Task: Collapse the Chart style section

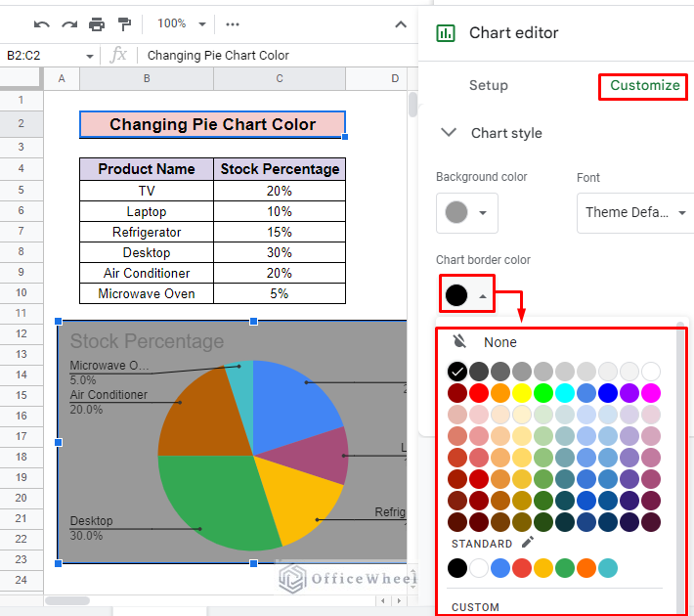Action: click(449, 133)
